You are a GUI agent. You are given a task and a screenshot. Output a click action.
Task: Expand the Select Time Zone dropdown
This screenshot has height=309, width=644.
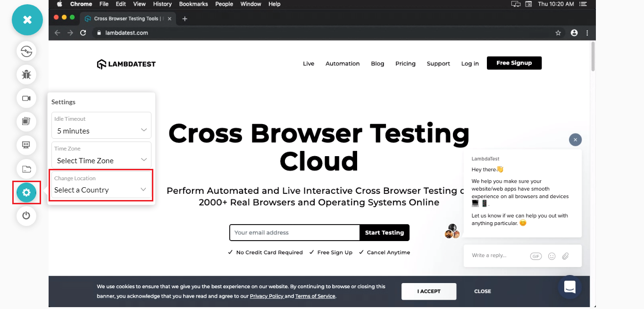pyautogui.click(x=101, y=160)
